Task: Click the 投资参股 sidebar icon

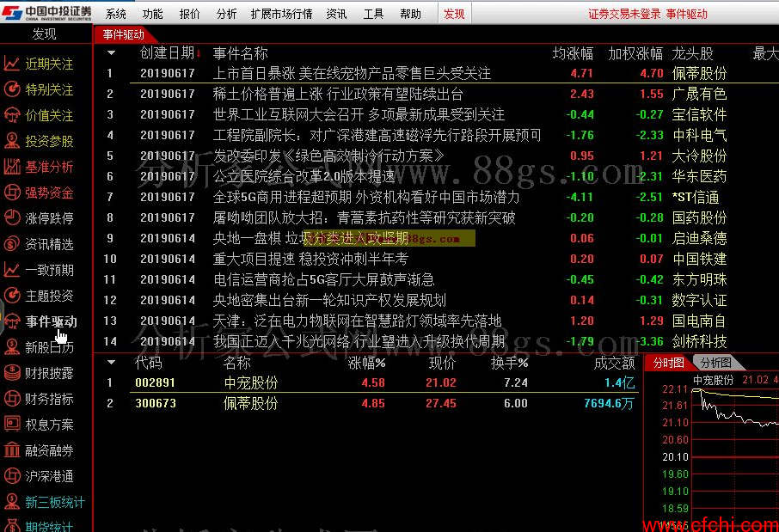Action: (x=11, y=141)
